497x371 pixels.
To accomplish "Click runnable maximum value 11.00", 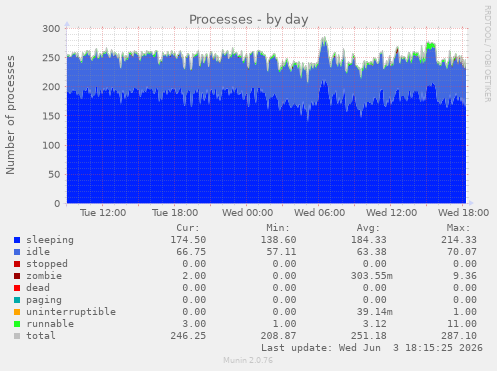I will [x=462, y=324].
